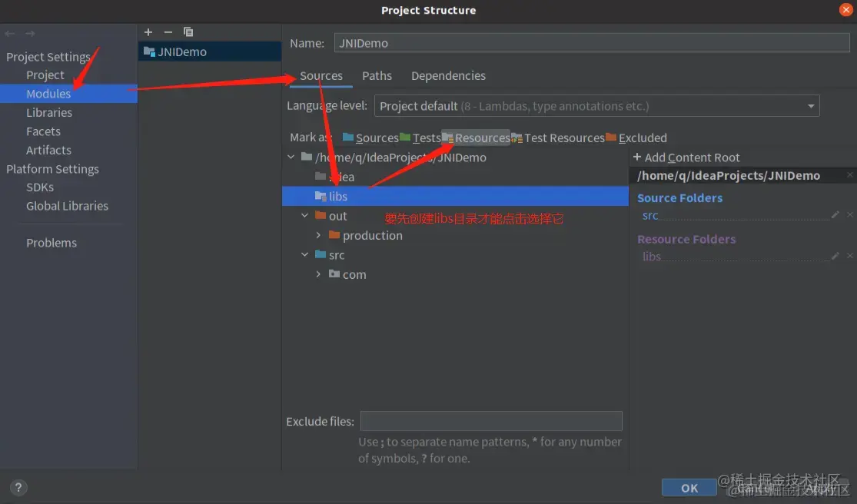Select the libs folder in tree
This screenshot has width=857, height=504.
coord(455,196)
